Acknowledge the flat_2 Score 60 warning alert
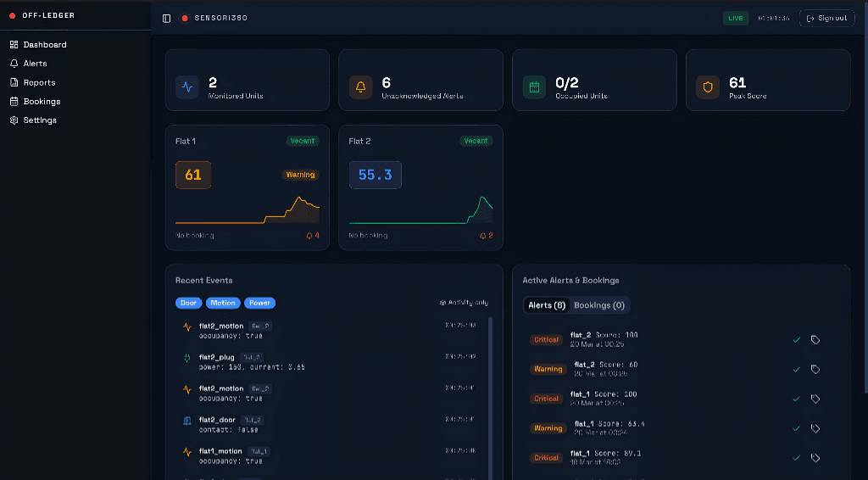This screenshot has height=480, width=868. tap(797, 369)
